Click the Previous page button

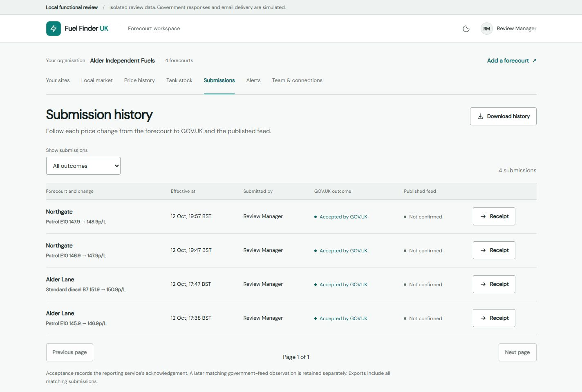tap(69, 352)
